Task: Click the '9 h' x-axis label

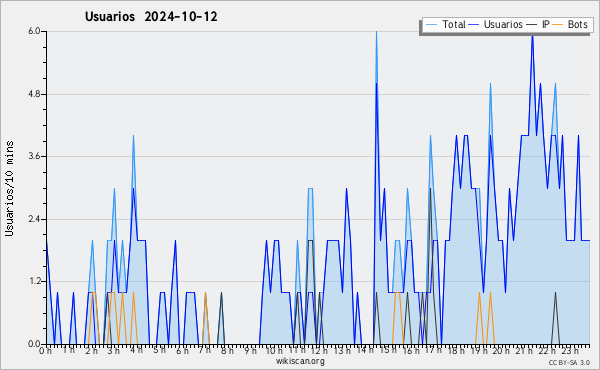Action: point(250,351)
